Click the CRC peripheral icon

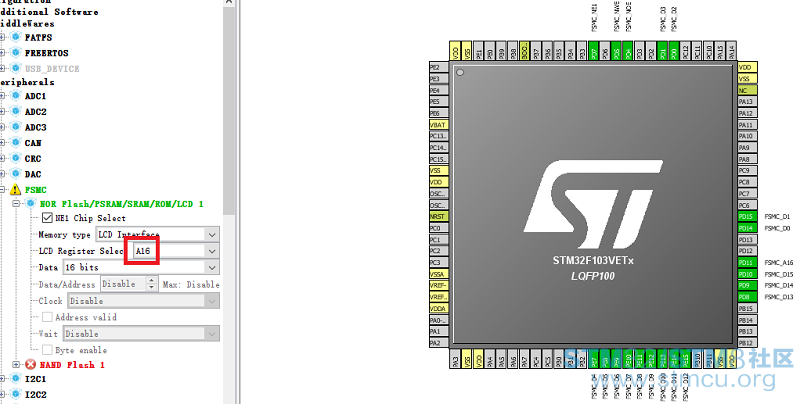16,159
